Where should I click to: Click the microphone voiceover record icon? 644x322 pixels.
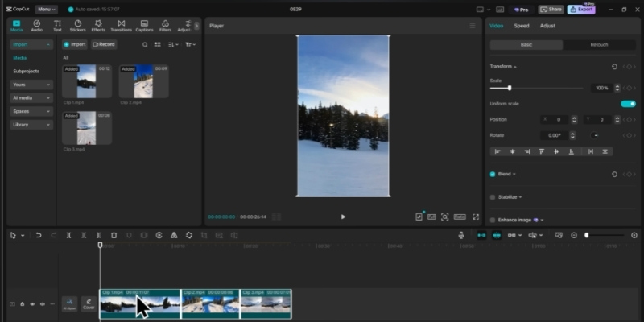click(x=461, y=235)
